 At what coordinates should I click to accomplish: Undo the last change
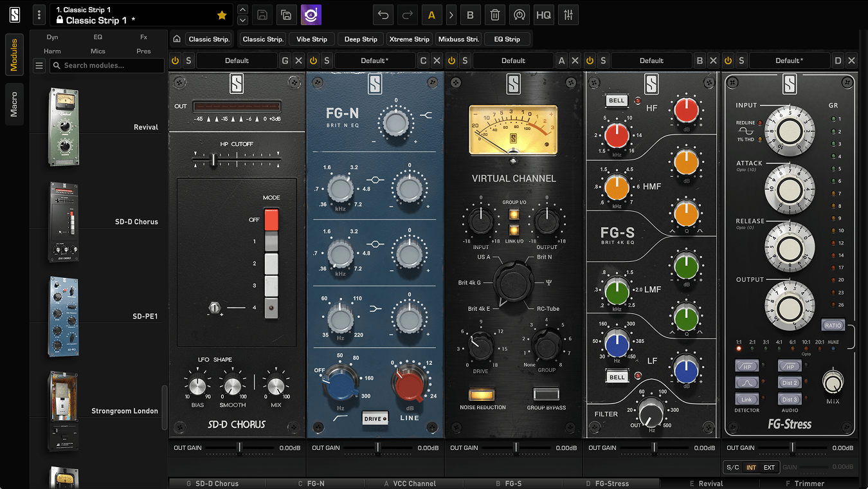[x=383, y=15]
